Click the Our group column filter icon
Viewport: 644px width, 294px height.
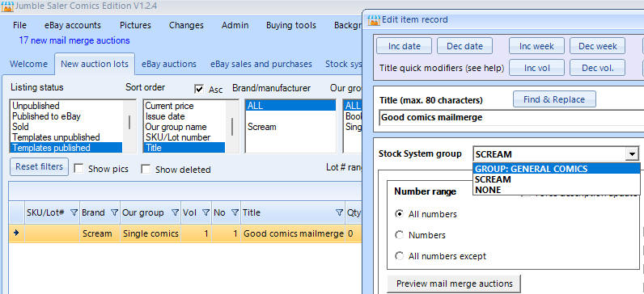pos(175,212)
